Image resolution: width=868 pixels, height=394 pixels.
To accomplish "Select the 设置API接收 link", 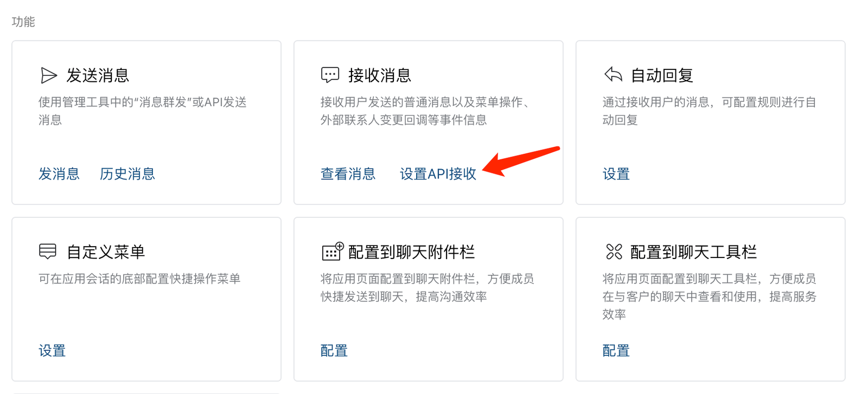I will [x=438, y=174].
